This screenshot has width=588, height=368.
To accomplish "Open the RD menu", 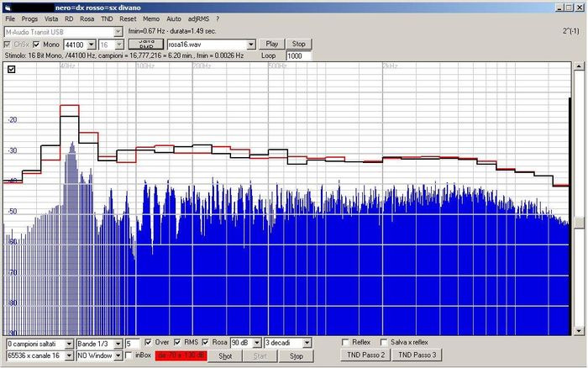I will point(69,18).
